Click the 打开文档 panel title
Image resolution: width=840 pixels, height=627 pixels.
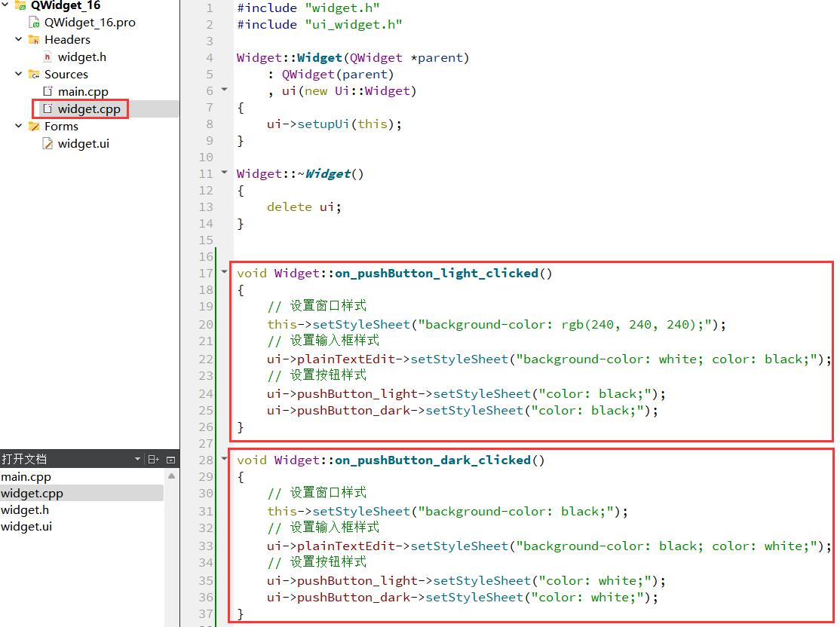coord(24,460)
